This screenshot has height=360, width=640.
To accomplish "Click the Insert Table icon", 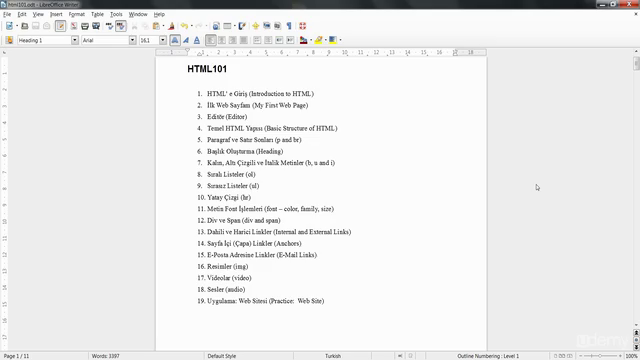I will [227, 26].
